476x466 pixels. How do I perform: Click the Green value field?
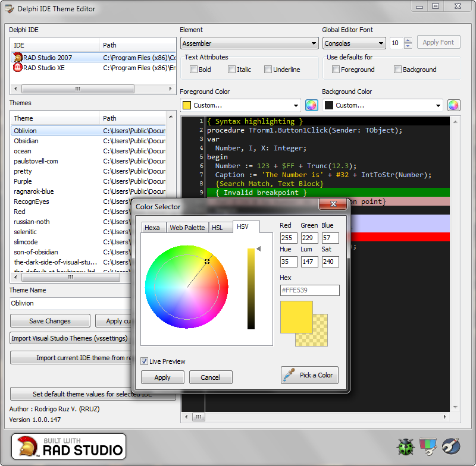point(309,238)
